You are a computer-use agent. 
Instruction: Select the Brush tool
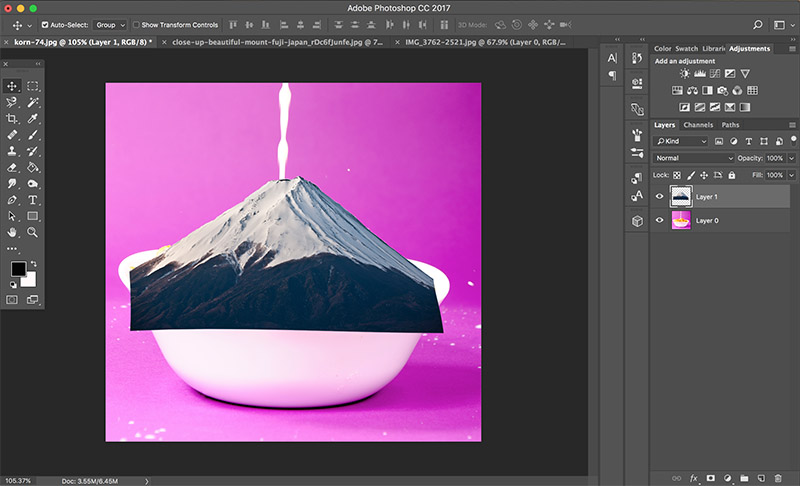click(33, 135)
